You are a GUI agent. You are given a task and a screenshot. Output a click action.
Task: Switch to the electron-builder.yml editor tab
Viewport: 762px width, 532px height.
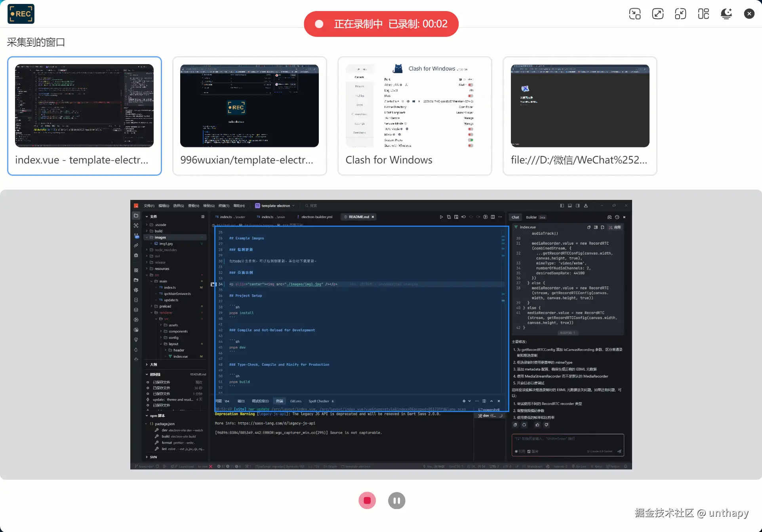(316, 217)
